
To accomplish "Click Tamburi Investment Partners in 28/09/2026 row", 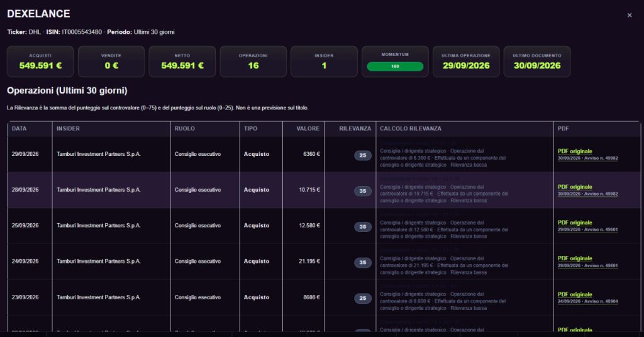I will [99, 190].
